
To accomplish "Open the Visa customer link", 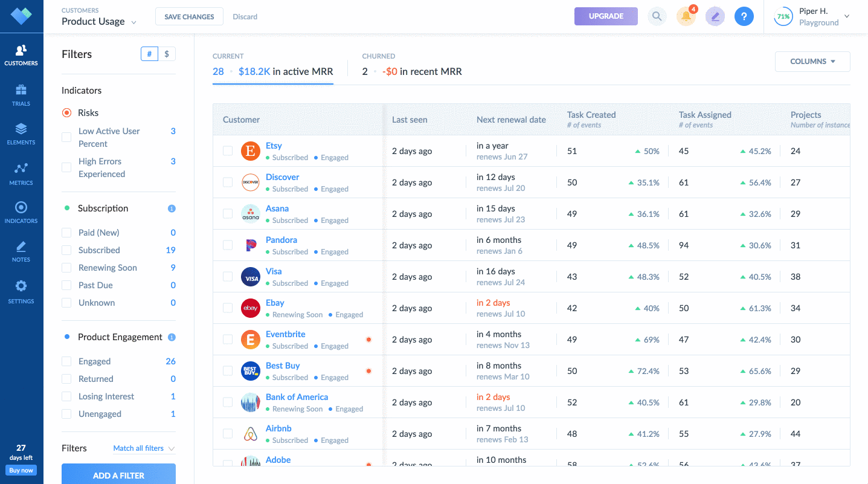I will 274,271.
